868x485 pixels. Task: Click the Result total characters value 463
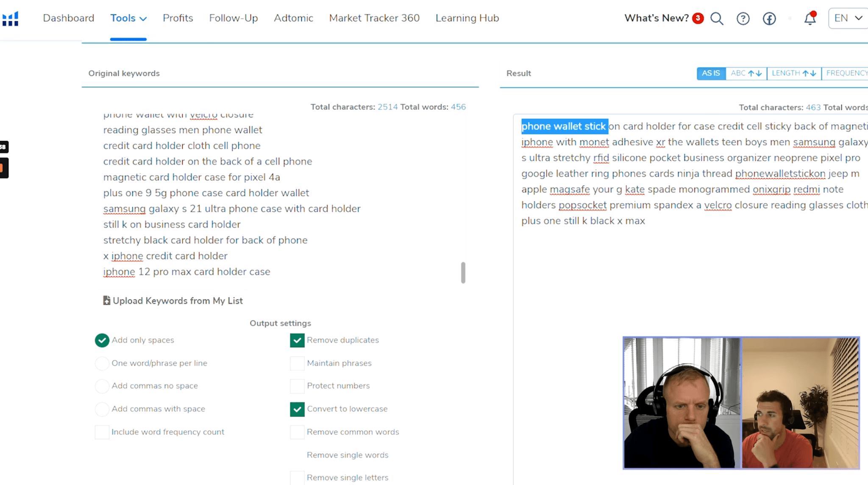point(813,108)
